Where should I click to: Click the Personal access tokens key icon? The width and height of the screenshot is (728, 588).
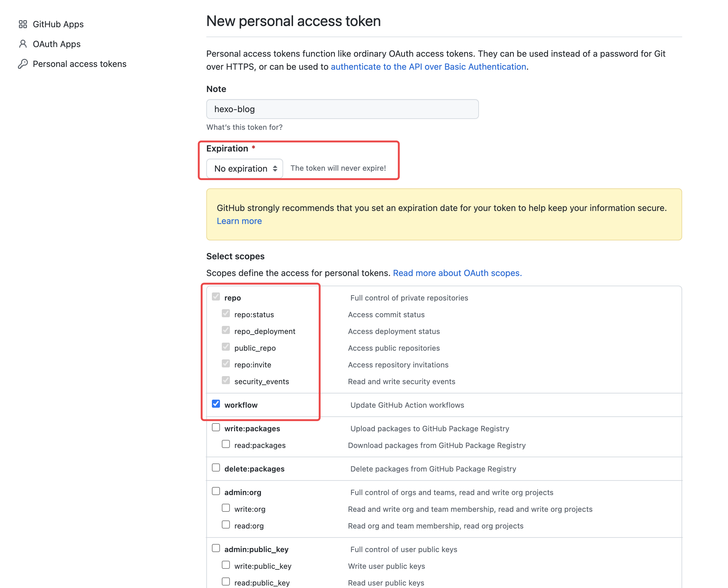[x=23, y=64]
